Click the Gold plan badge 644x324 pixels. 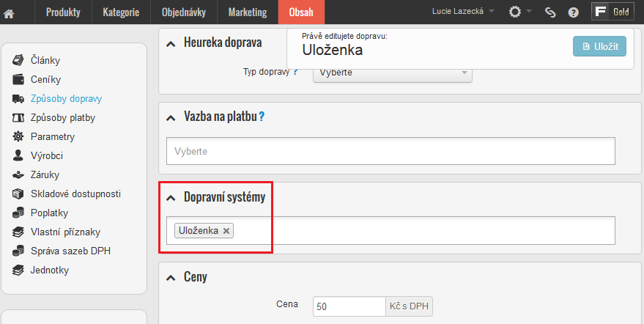612,12
